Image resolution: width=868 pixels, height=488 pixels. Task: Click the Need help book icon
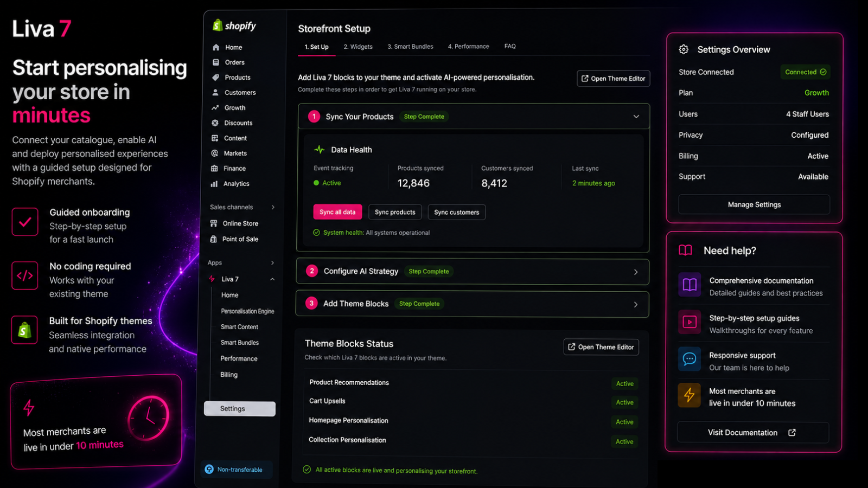[686, 251]
